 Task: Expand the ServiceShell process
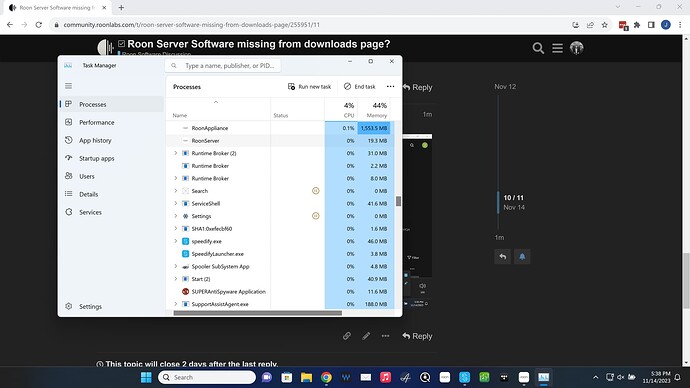(176, 203)
